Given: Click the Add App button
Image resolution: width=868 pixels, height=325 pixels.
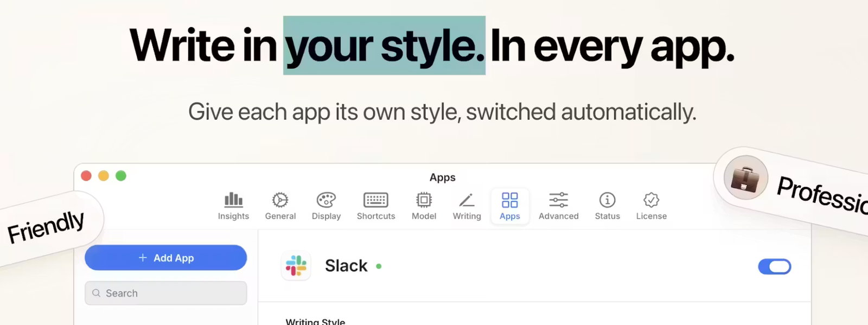Looking at the screenshot, I should tap(165, 258).
